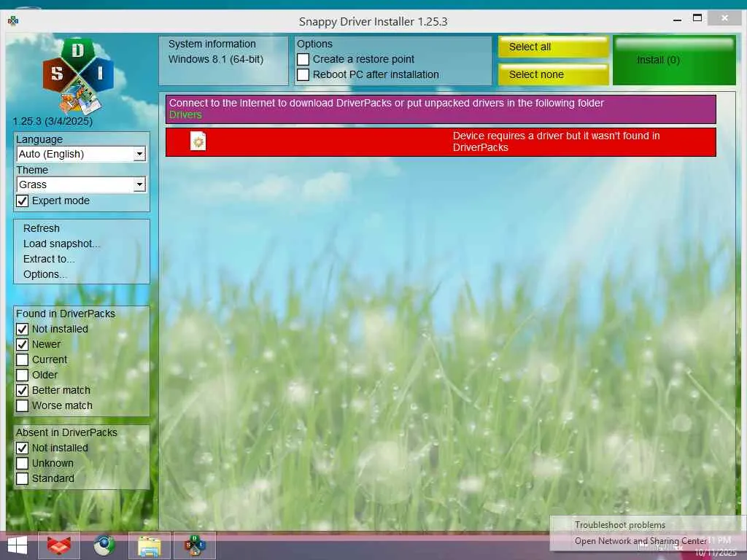Choose Load snapshot... menu entry

[61, 244]
